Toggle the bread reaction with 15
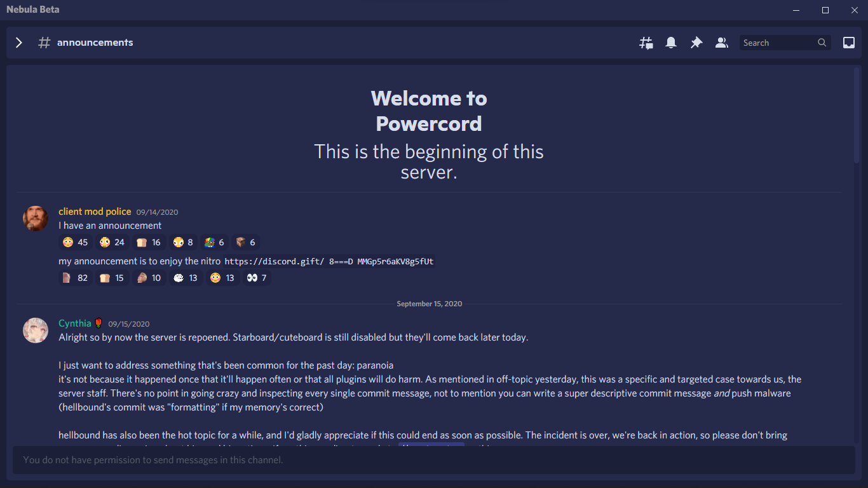The width and height of the screenshot is (868, 488). pyautogui.click(x=112, y=278)
